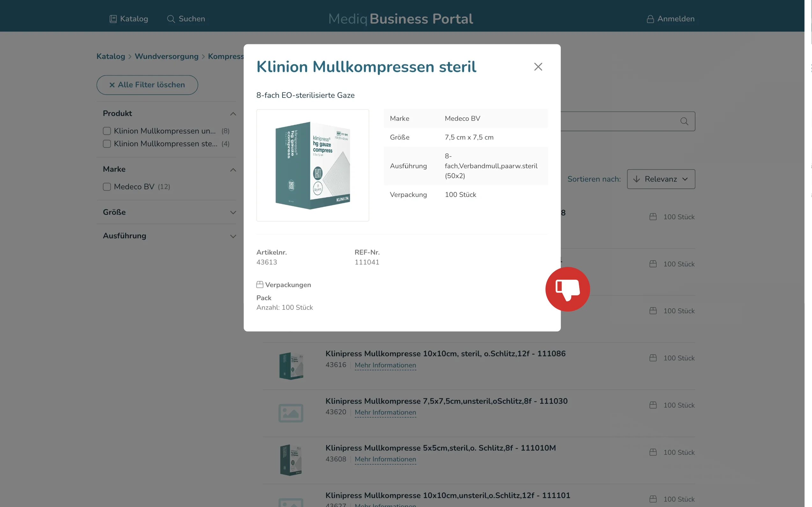Image resolution: width=812 pixels, height=507 pixels.
Task: Select title Klinipress Mullkompresse 10x10cm,unsteril 111101
Action: 447,495
